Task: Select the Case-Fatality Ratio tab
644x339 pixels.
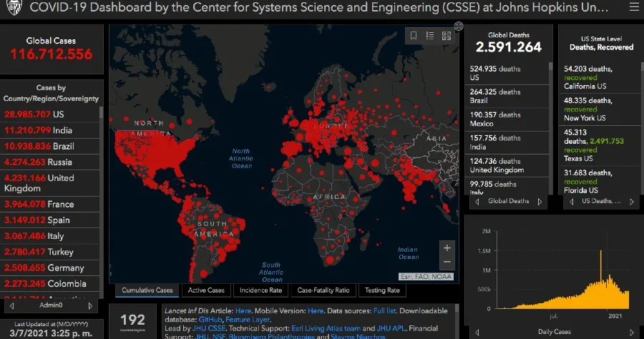Action: (x=323, y=290)
